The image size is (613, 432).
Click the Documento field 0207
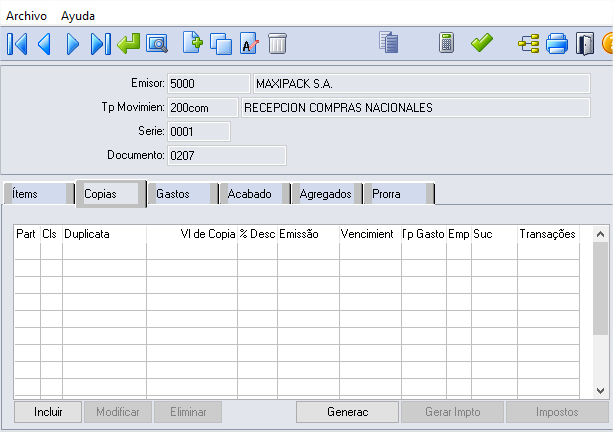(227, 156)
